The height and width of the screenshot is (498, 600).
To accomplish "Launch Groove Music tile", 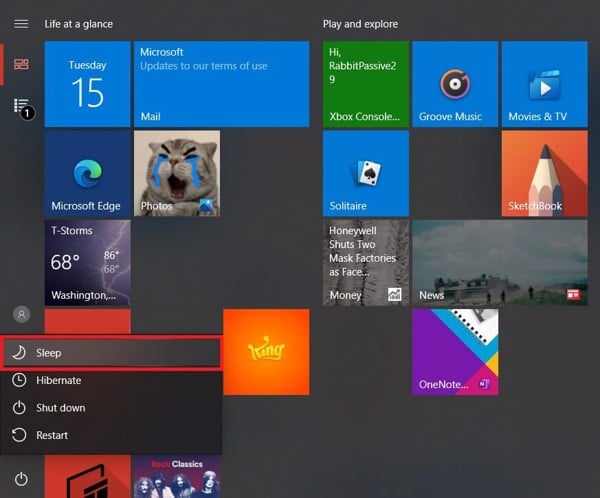I will point(455,84).
